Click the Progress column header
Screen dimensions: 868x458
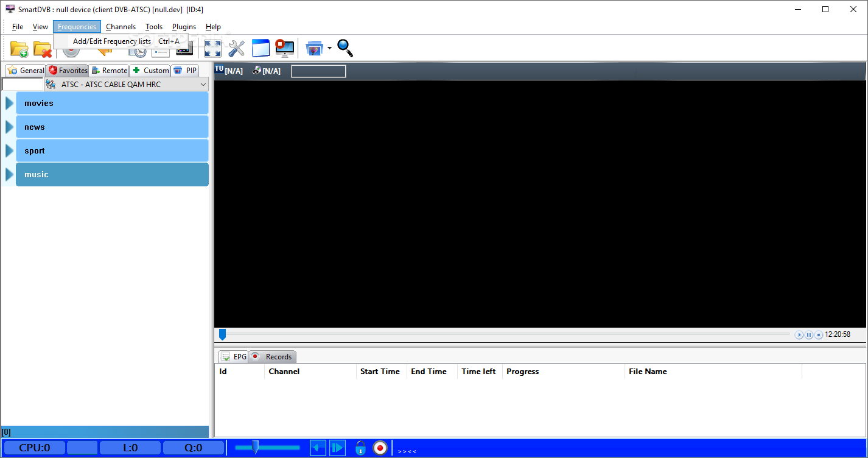coord(564,372)
